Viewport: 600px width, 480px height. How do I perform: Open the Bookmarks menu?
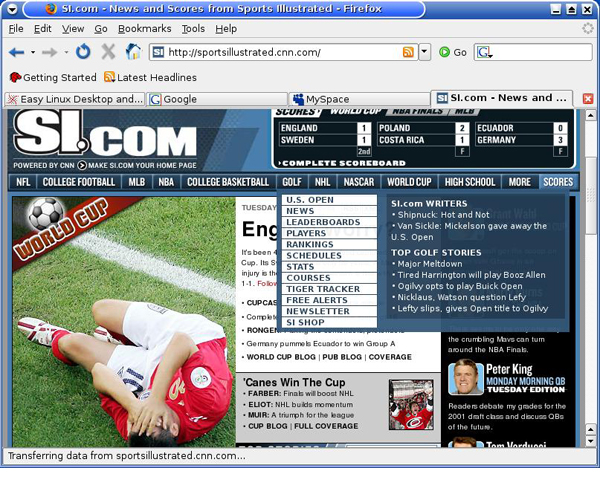[x=144, y=29]
